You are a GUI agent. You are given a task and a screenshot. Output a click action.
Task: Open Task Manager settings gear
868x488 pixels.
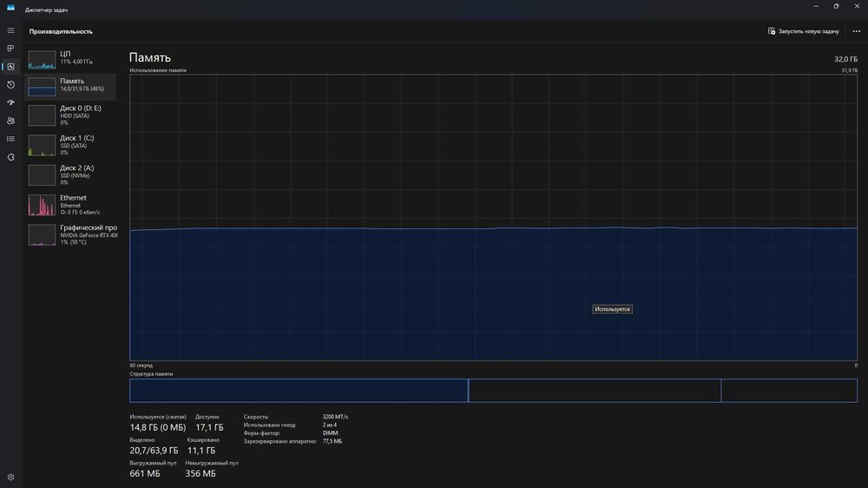pyautogui.click(x=10, y=477)
